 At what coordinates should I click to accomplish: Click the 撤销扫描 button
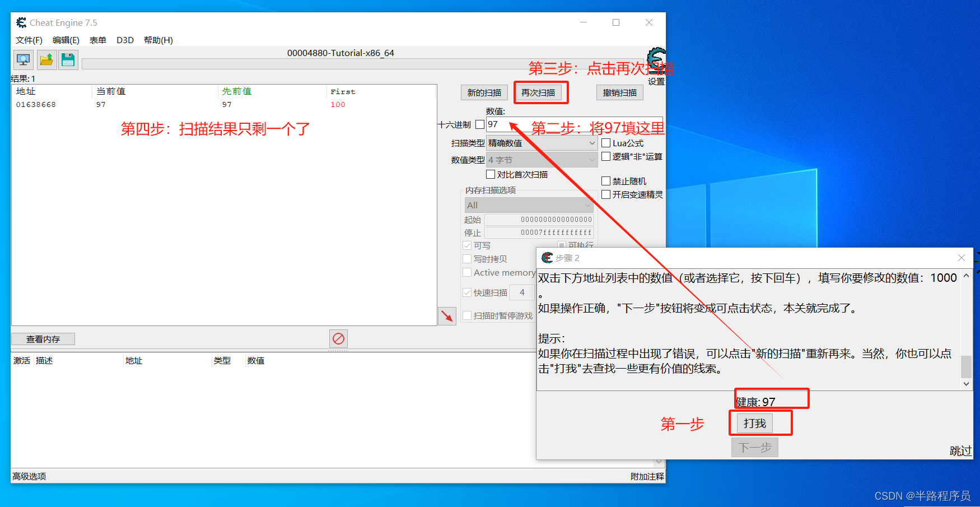pyautogui.click(x=620, y=92)
